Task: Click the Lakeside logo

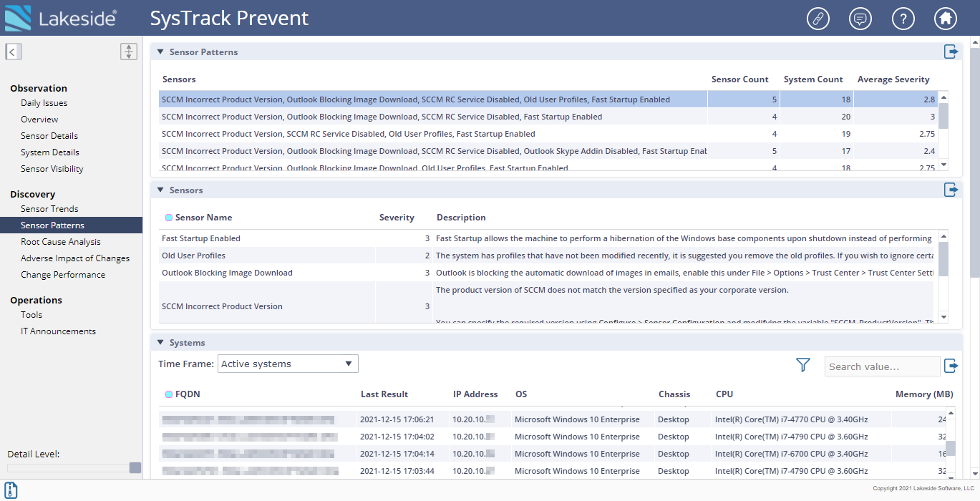Action: [61, 18]
